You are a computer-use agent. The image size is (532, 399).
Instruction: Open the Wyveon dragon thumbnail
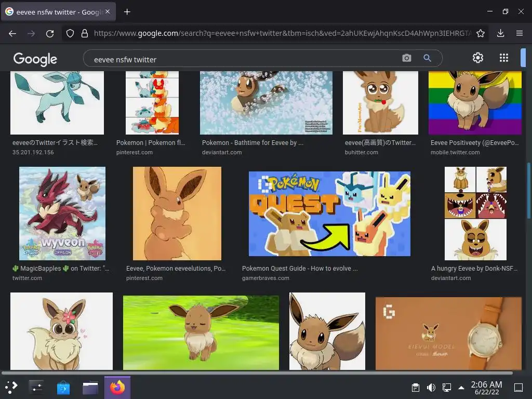[x=62, y=214]
